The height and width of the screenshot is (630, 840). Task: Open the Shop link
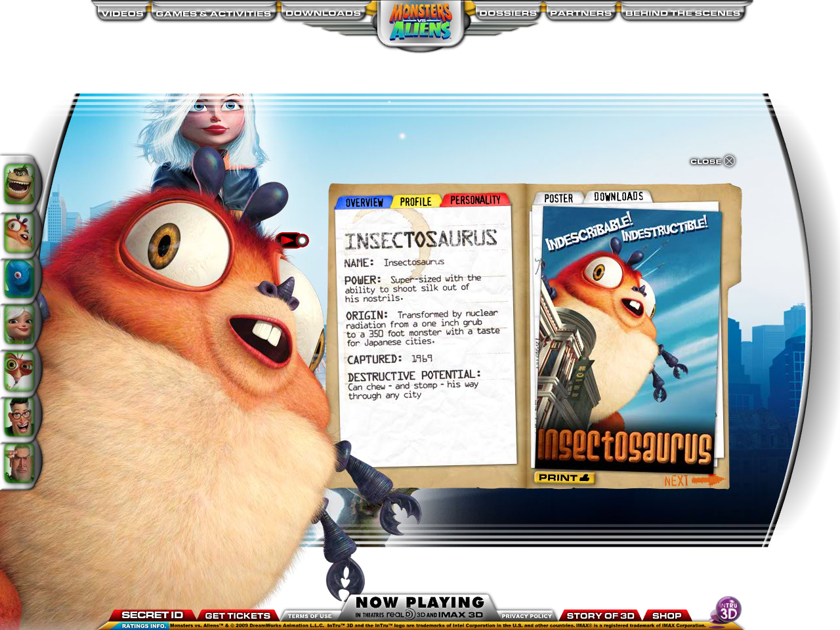tap(667, 616)
